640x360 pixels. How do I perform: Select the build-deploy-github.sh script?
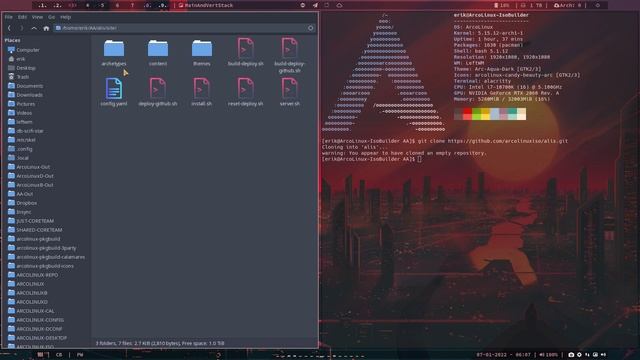pyautogui.click(x=289, y=56)
